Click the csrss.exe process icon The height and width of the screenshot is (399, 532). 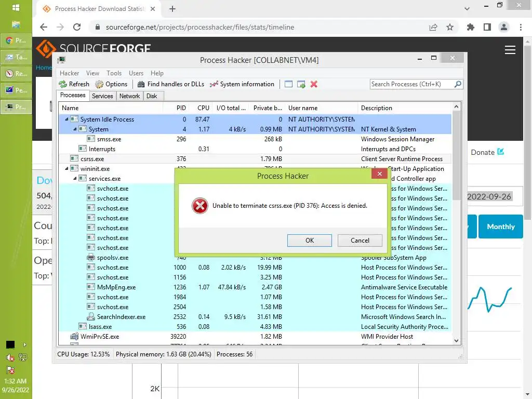pyautogui.click(x=74, y=158)
